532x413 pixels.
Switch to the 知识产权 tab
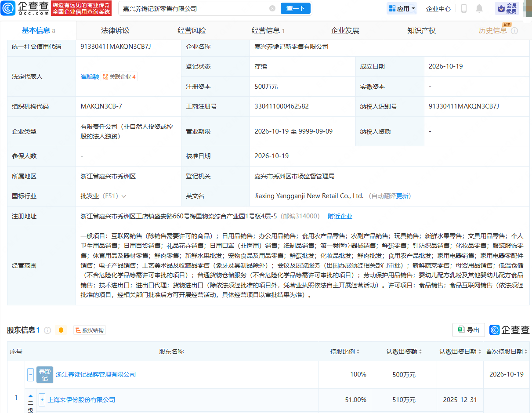[x=421, y=30]
